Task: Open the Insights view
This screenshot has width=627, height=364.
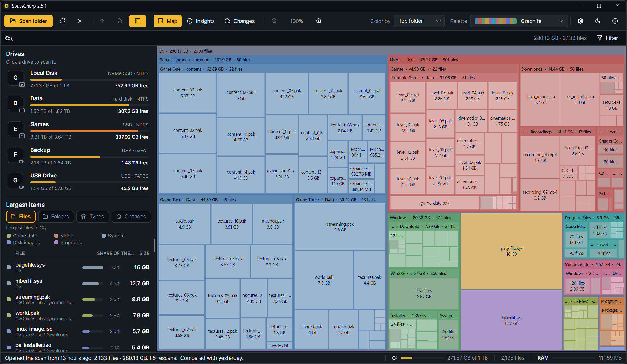Action: 201,21
